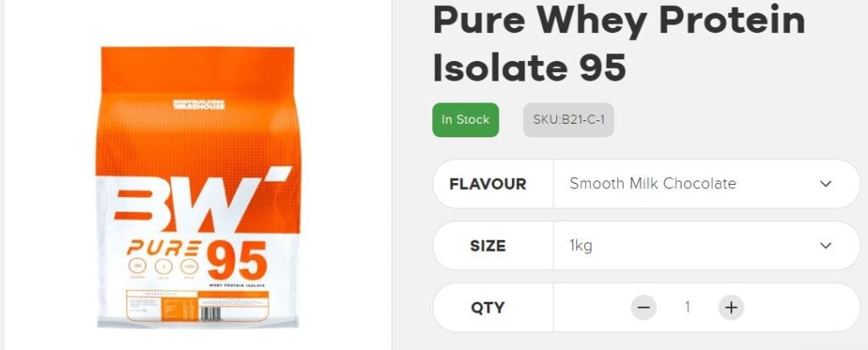Click the QTY label

tap(487, 308)
